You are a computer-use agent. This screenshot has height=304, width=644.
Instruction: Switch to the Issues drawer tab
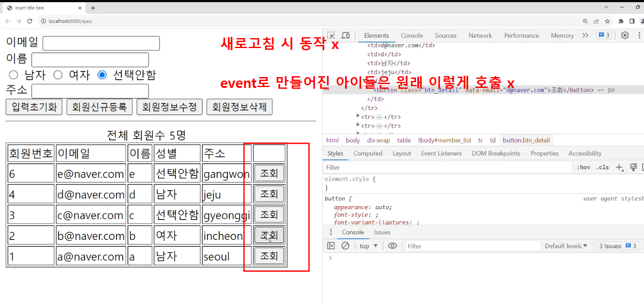(382, 232)
